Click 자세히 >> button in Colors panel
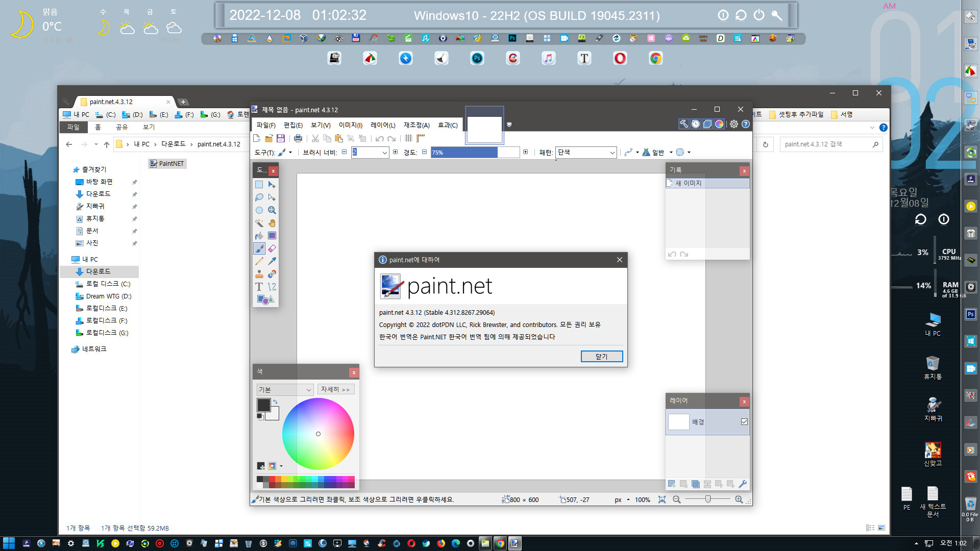 (x=335, y=390)
